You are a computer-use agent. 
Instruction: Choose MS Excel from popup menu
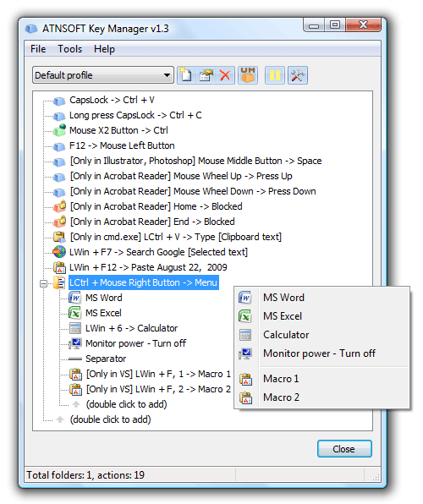(x=322, y=316)
